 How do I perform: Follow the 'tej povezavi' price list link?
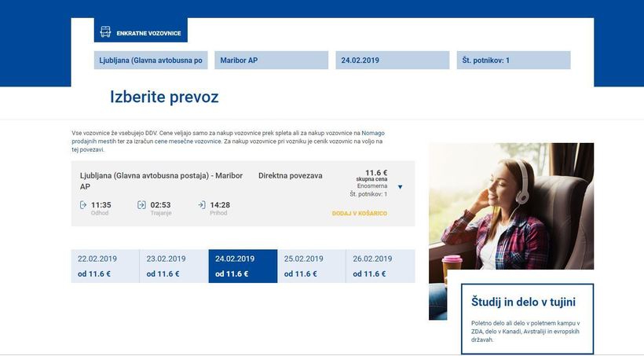(x=87, y=149)
